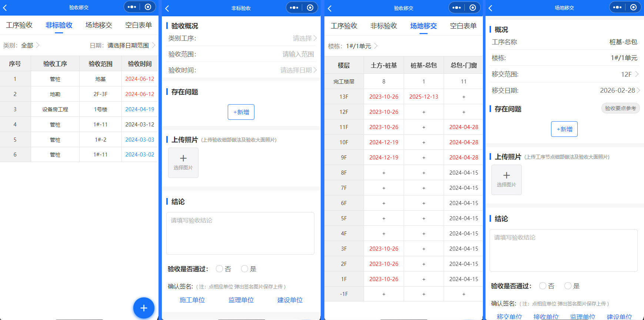The image size is (644, 320).
Task: Go back from the 非标验收 form screen
Action: click(167, 8)
